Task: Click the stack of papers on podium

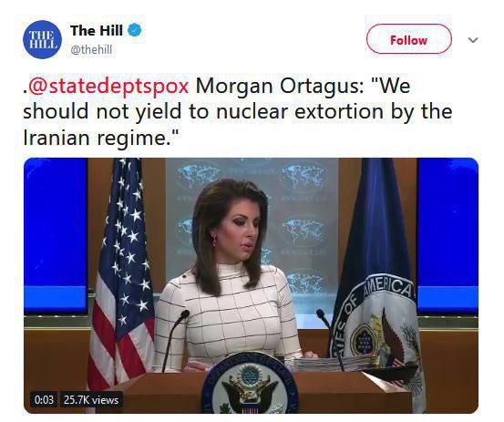Action: (x=334, y=363)
